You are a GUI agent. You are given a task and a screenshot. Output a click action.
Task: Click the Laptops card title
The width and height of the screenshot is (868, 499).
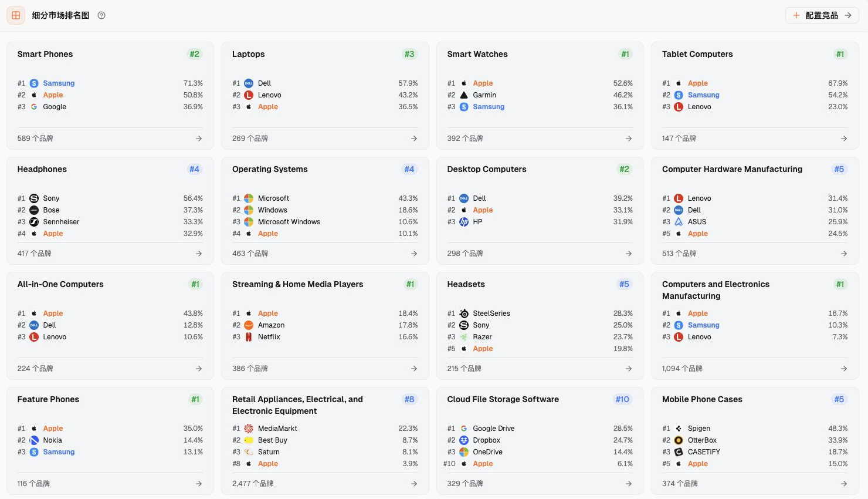tap(249, 54)
